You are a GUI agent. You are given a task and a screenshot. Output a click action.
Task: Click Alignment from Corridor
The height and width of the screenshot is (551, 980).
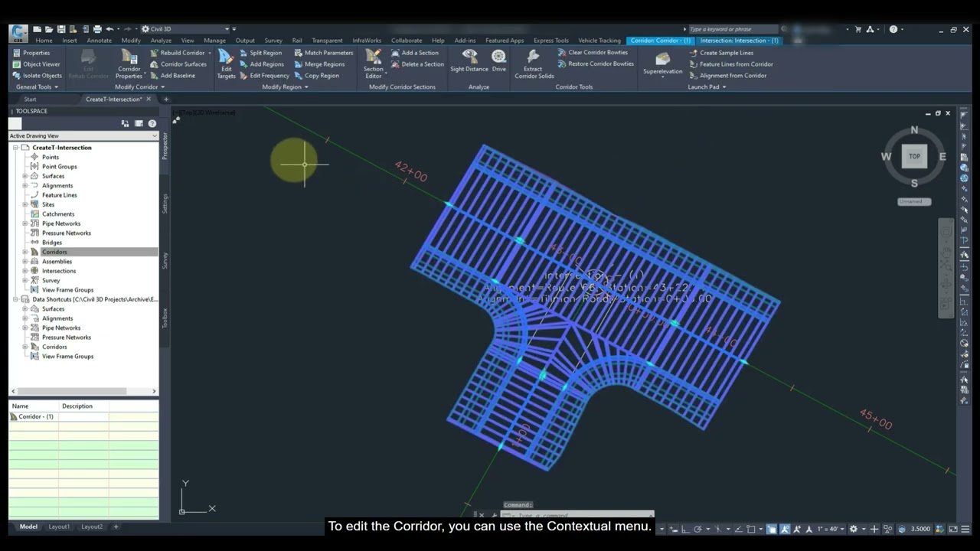pyautogui.click(x=727, y=76)
